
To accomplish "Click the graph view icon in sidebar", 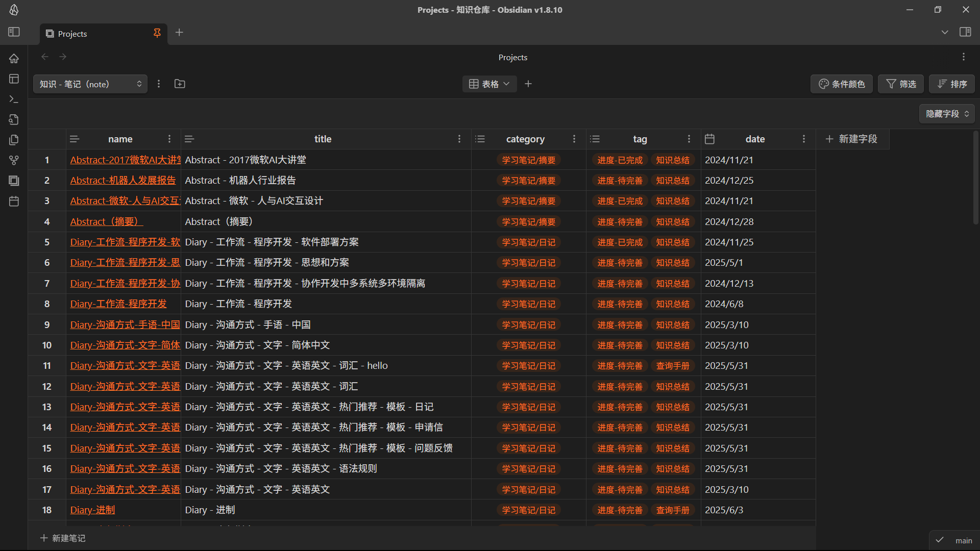I will (x=14, y=160).
